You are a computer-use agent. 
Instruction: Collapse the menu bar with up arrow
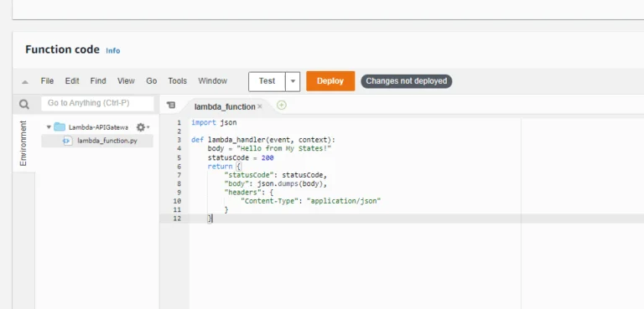[x=25, y=82]
